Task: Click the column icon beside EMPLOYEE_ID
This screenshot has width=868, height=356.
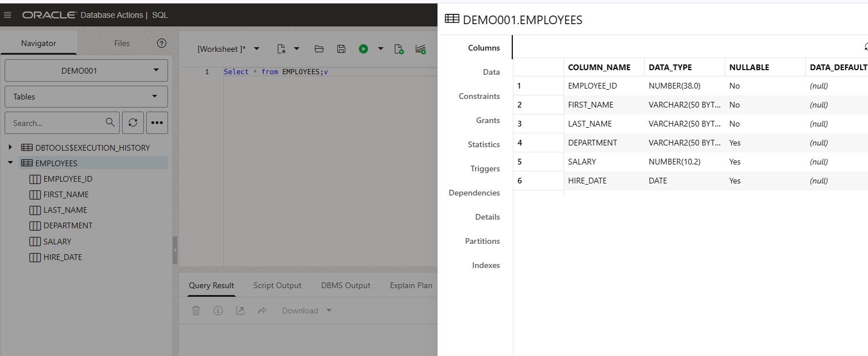Action: click(35, 179)
